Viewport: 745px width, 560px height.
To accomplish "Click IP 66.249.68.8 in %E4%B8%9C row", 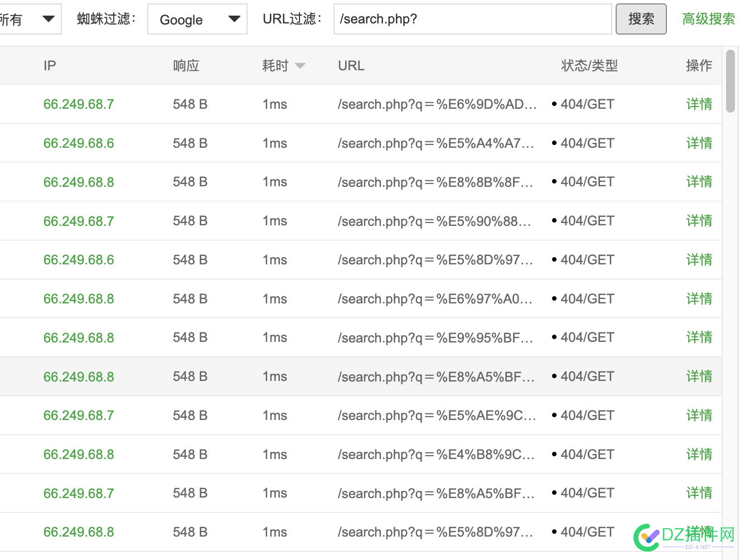I will (x=79, y=455).
